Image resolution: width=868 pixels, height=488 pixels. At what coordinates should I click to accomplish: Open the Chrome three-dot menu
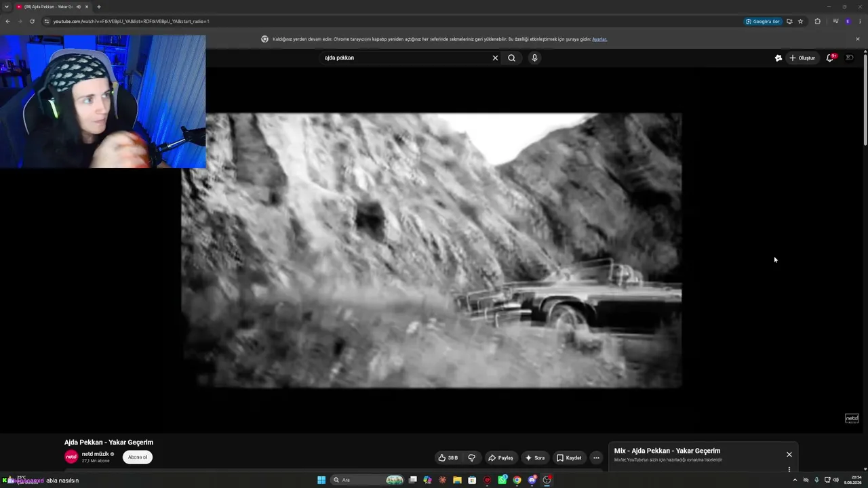(861, 21)
